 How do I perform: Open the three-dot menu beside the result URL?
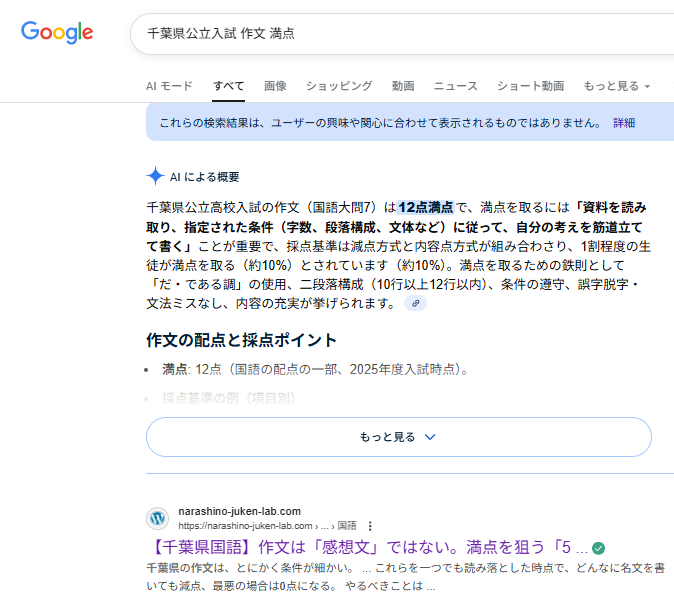pyautogui.click(x=370, y=525)
